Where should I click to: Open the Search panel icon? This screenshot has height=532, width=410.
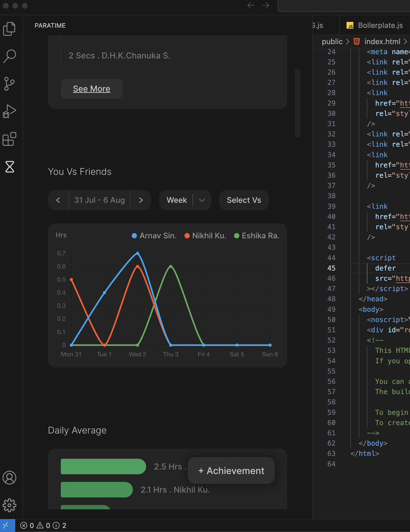[10, 56]
